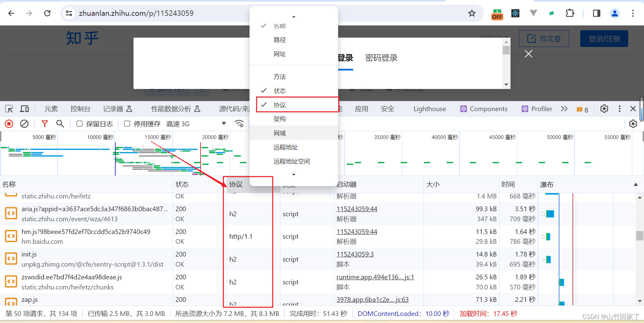Image resolution: width=644 pixels, height=323 pixels.
Task: Open site information icon in address bar
Action: pyautogui.click(x=69, y=13)
